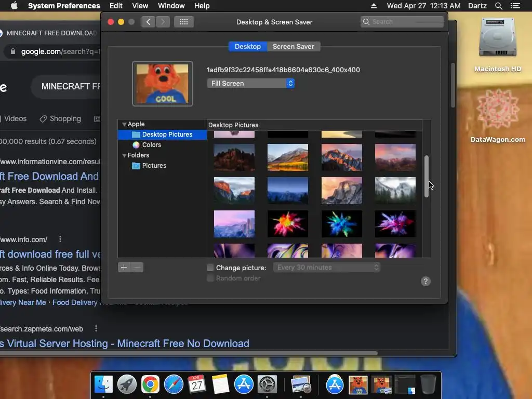Click the eject icon in menu bar
532x399 pixels.
374,6
